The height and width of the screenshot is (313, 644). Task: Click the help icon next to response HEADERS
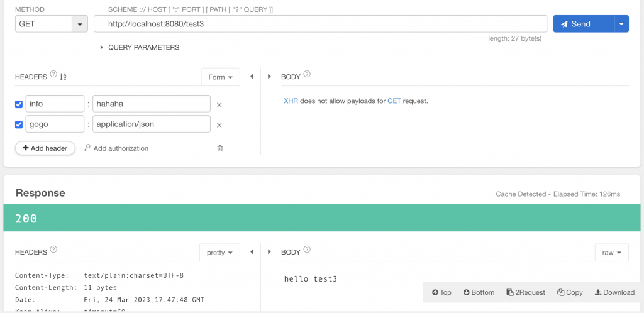click(x=53, y=250)
